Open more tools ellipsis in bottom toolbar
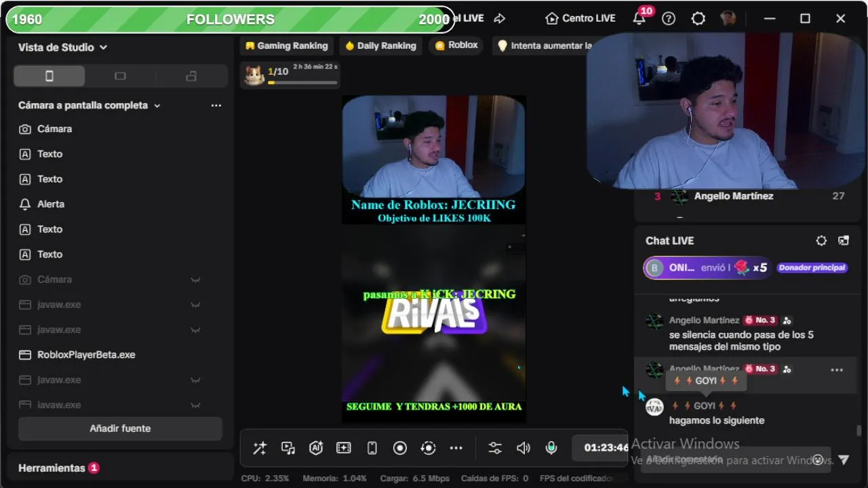868x488 pixels. [x=456, y=448]
